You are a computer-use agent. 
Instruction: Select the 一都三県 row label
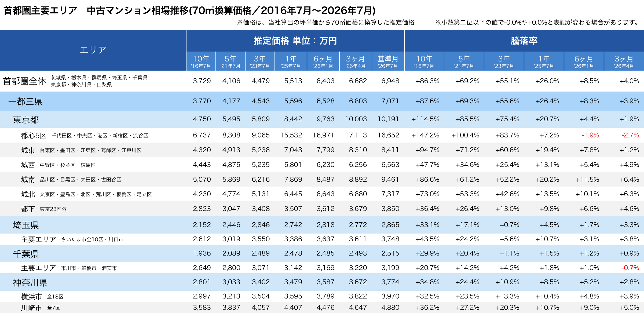25,101
